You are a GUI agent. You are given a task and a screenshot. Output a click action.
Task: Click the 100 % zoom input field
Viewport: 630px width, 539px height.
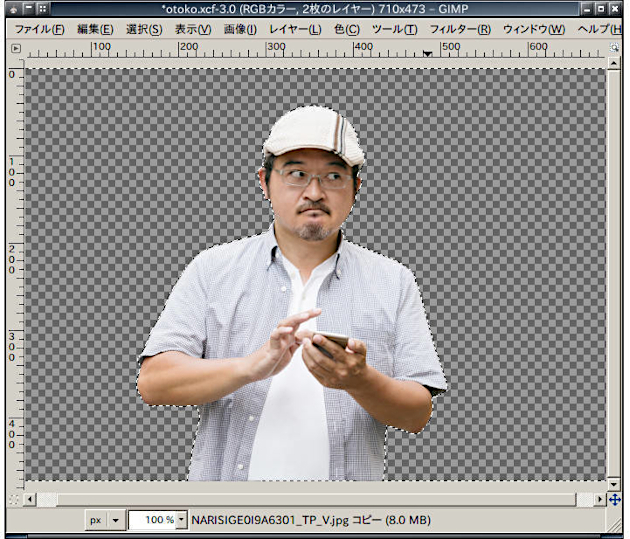[x=153, y=520]
